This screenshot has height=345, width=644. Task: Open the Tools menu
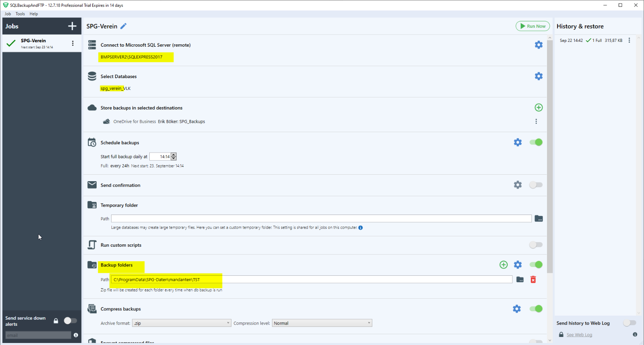pos(20,14)
